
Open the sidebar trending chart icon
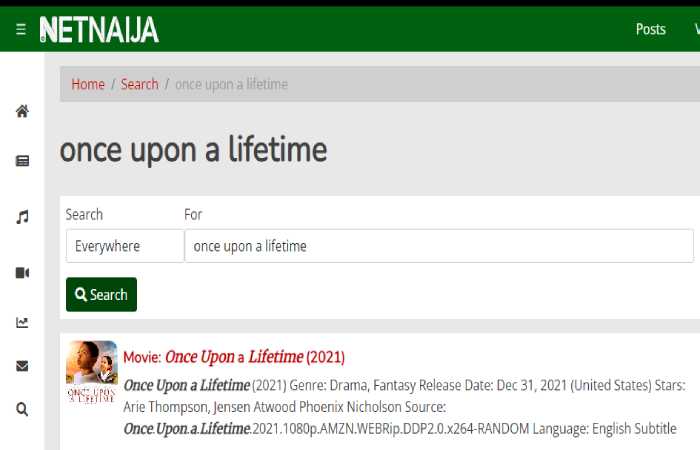pyautogui.click(x=22, y=322)
